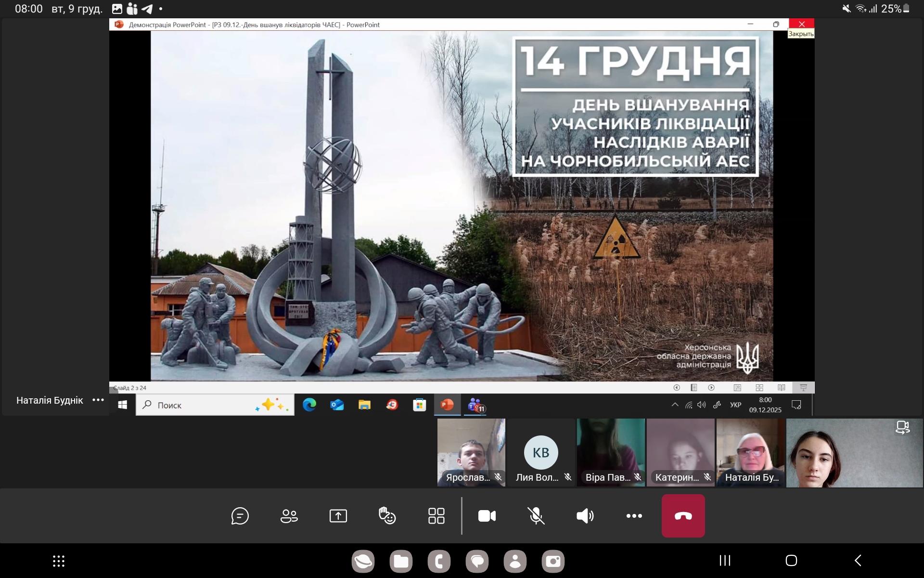Hang up with red call button

[683, 516]
